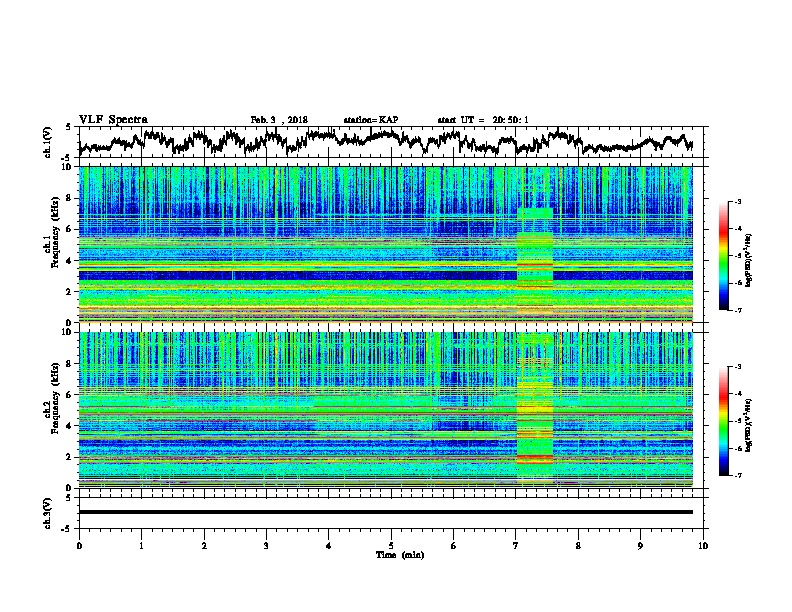Click the -7 label on the ch.1 color bar
Viewport: 792px width, 612px height.
pos(737,310)
